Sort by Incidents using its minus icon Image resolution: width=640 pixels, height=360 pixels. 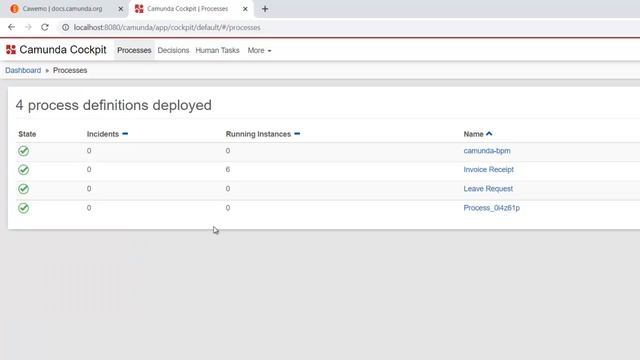(125, 133)
